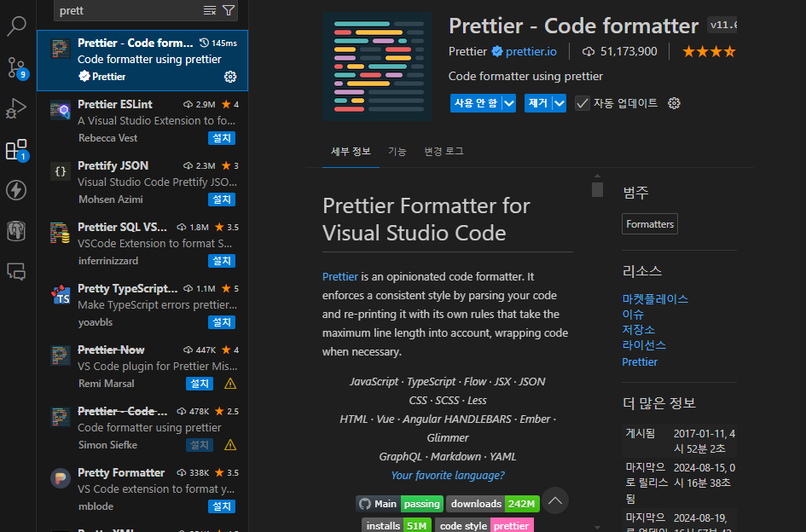Open the chat bubbles activity bar icon

coord(16,271)
